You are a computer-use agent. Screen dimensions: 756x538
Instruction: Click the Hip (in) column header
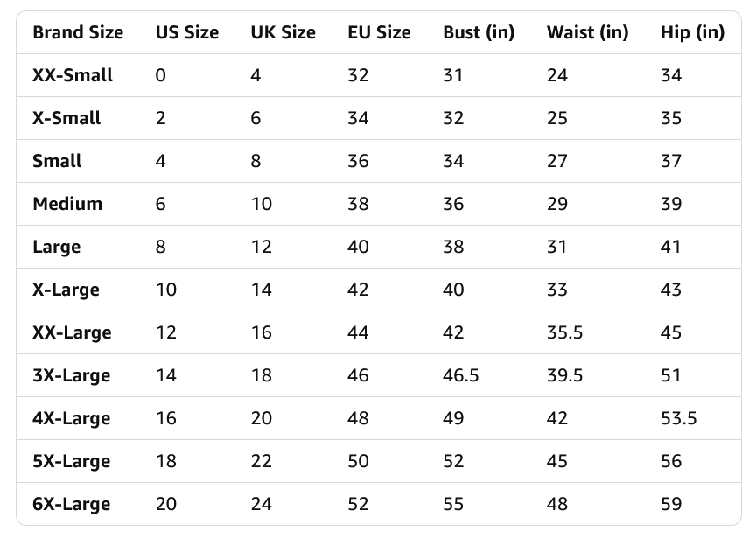692,32
